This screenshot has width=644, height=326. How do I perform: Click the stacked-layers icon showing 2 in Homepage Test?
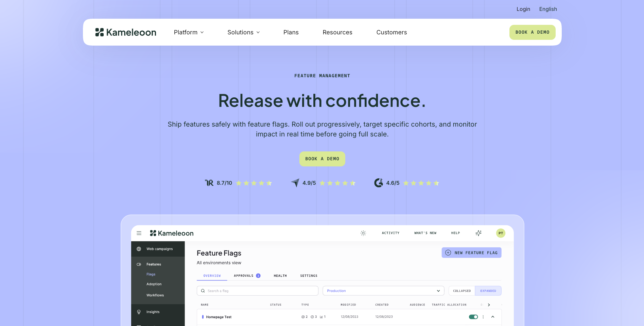click(x=303, y=317)
